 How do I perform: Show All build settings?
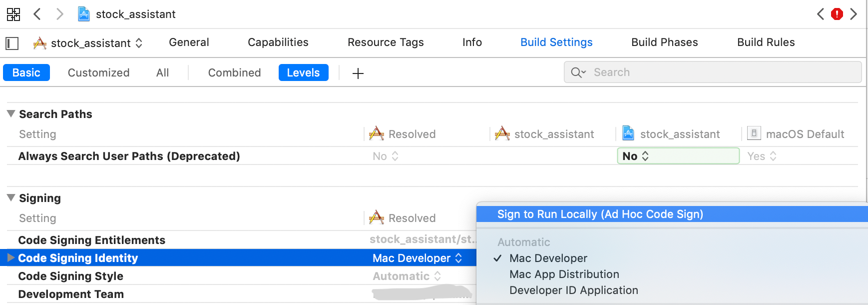tap(162, 72)
